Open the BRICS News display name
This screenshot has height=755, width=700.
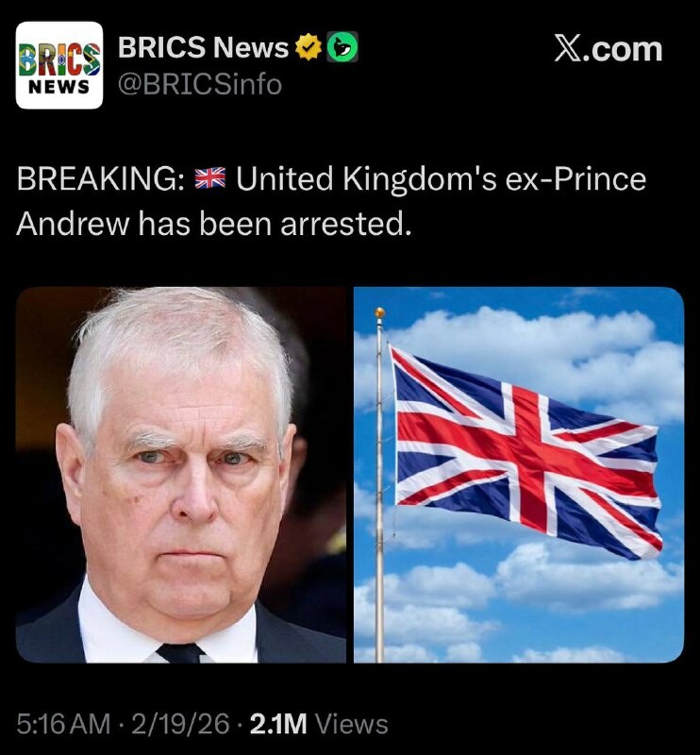203,47
